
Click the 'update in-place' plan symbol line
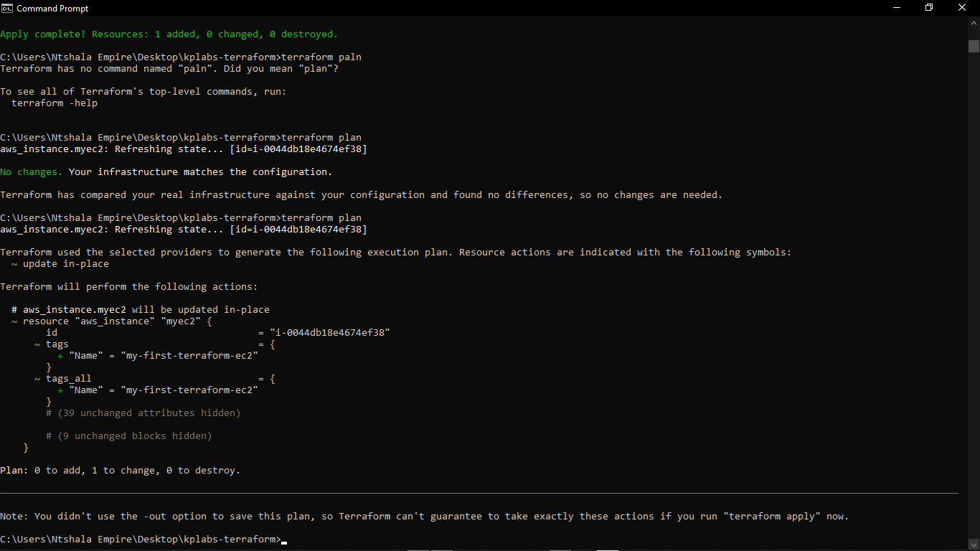pos(61,263)
